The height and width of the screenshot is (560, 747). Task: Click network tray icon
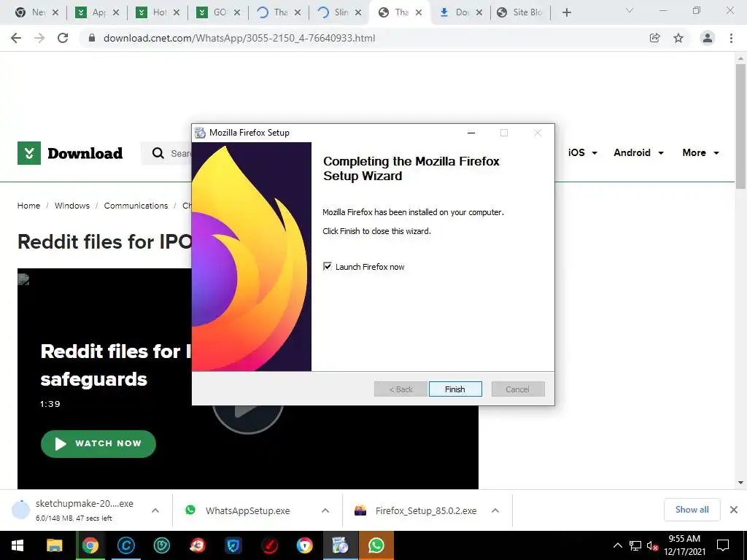[x=635, y=545]
